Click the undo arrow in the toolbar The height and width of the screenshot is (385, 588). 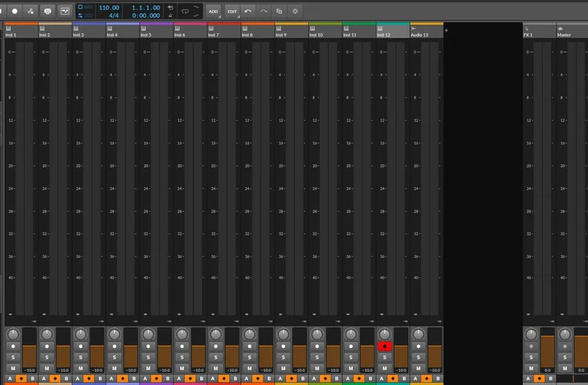(248, 12)
